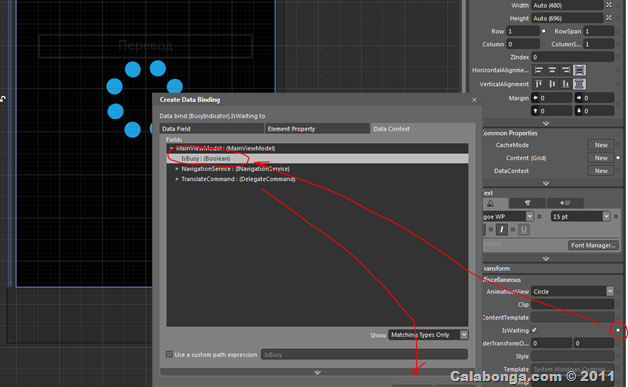Switch to Element Property tab

pos(317,129)
